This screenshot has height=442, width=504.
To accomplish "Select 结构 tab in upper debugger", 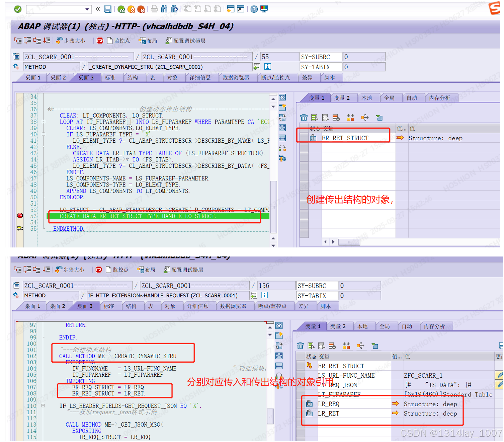I will [133, 78].
